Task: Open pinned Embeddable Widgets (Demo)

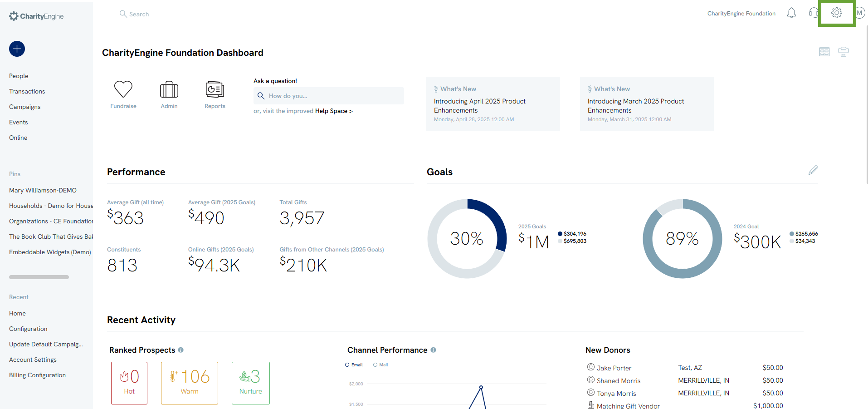Action: pos(50,252)
